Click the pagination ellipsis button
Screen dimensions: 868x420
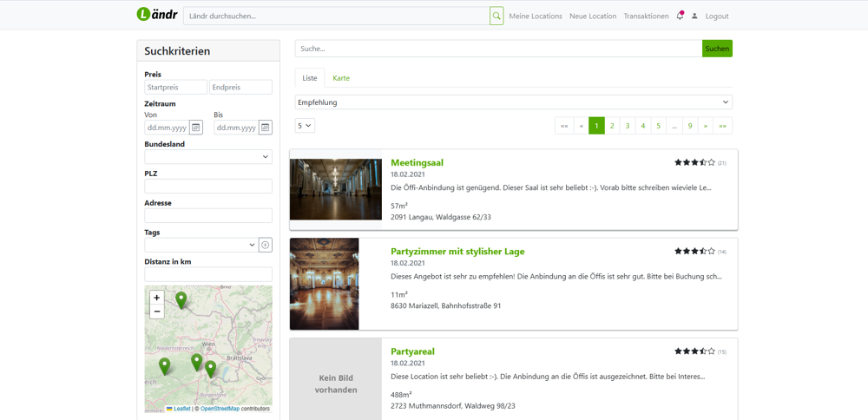674,126
